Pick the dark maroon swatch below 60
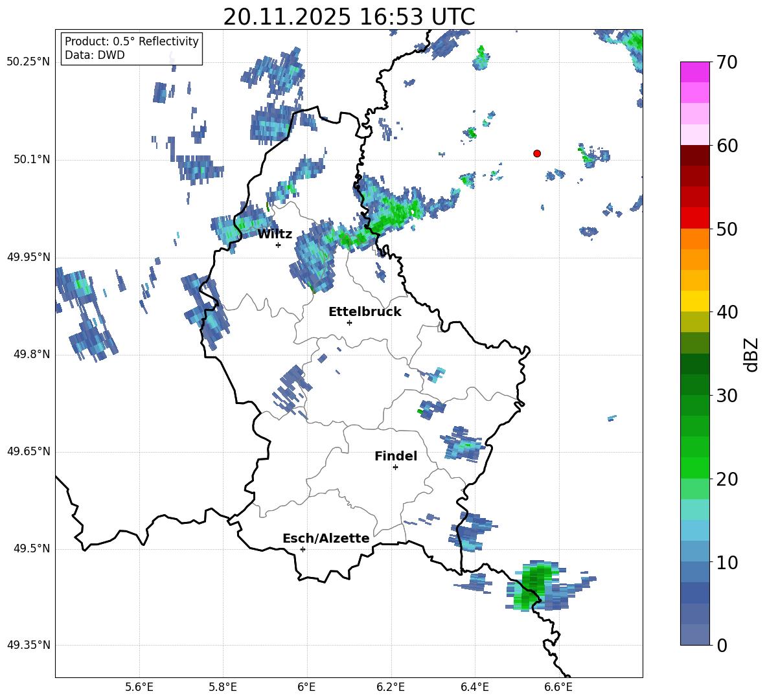Viewport: 767px width, 700px height. tap(695, 155)
